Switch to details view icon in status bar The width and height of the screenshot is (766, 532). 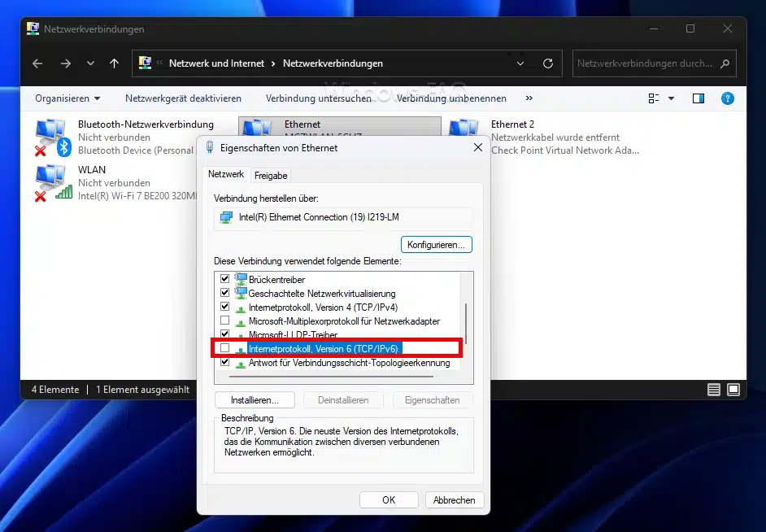tap(714, 390)
